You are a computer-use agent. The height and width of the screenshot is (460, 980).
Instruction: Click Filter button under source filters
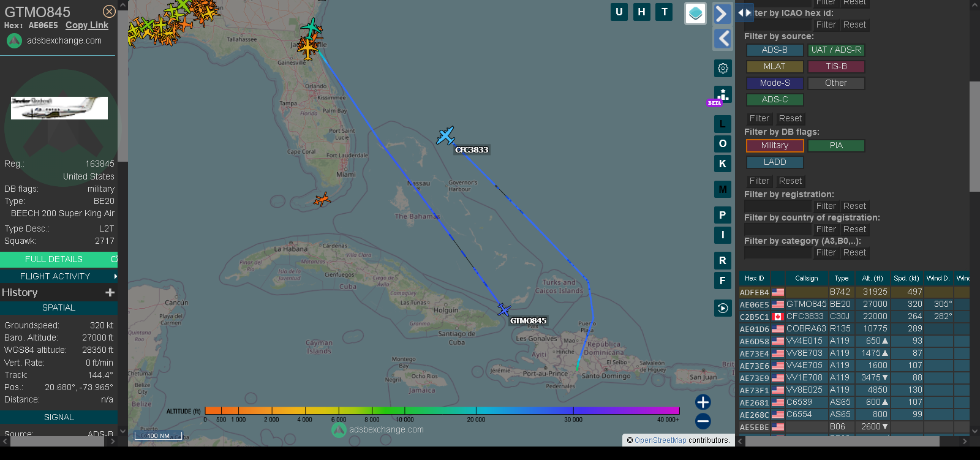click(759, 119)
